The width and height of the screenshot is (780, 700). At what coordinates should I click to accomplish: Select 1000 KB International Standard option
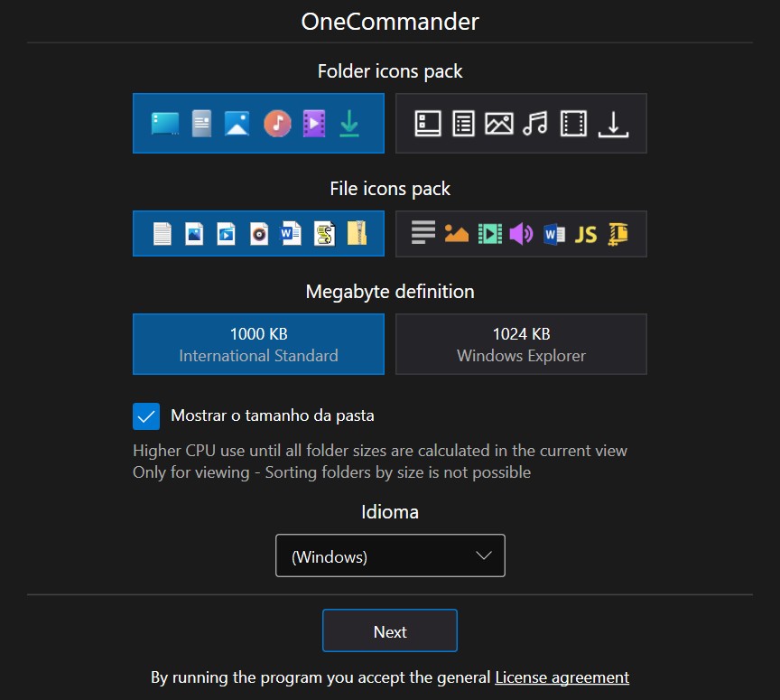[x=259, y=344]
